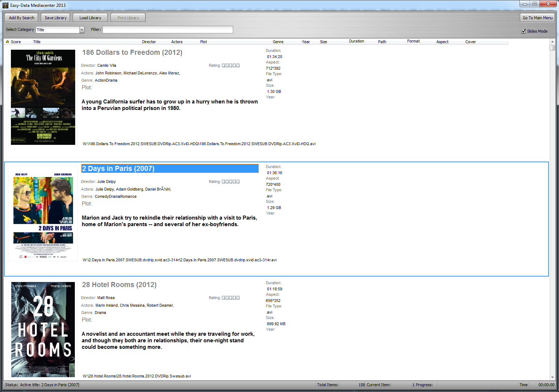Viewport: 559px width, 392px height.
Task: Open the Load Library button
Action: click(90, 18)
